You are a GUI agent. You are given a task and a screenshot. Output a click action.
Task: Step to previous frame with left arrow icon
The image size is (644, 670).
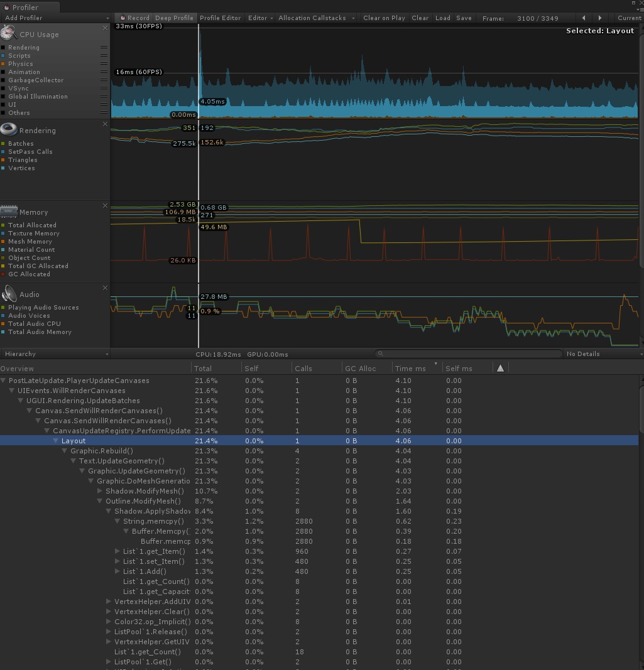(583, 18)
